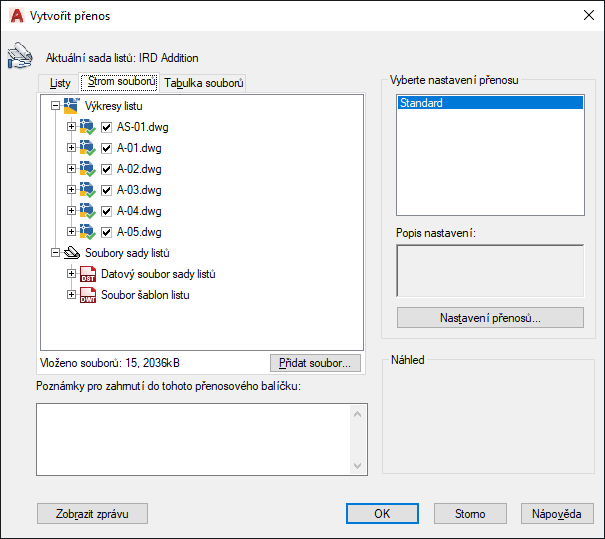Switch to the Listy tab
Image resolution: width=605 pixels, height=539 pixels.
coord(60,83)
